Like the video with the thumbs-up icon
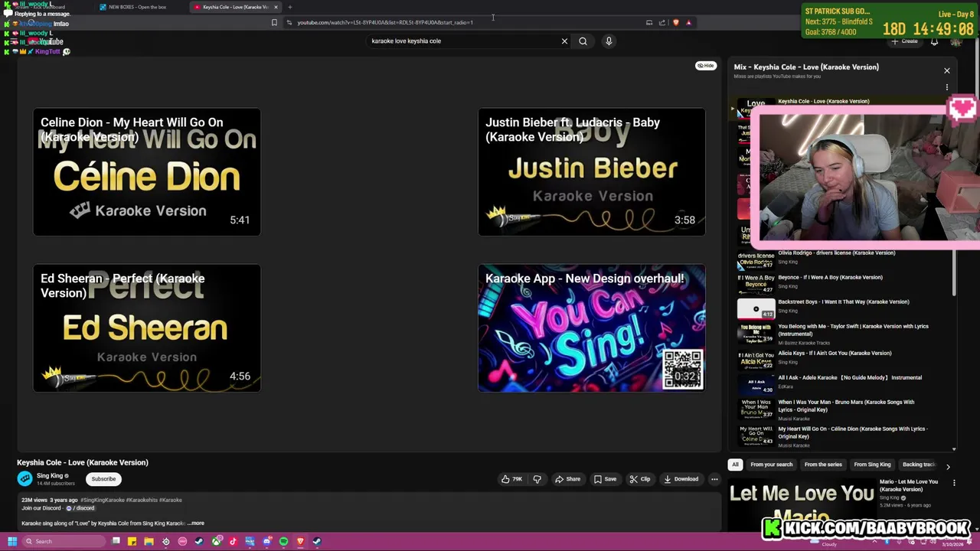This screenshot has width=980, height=551. [x=511, y=479]
